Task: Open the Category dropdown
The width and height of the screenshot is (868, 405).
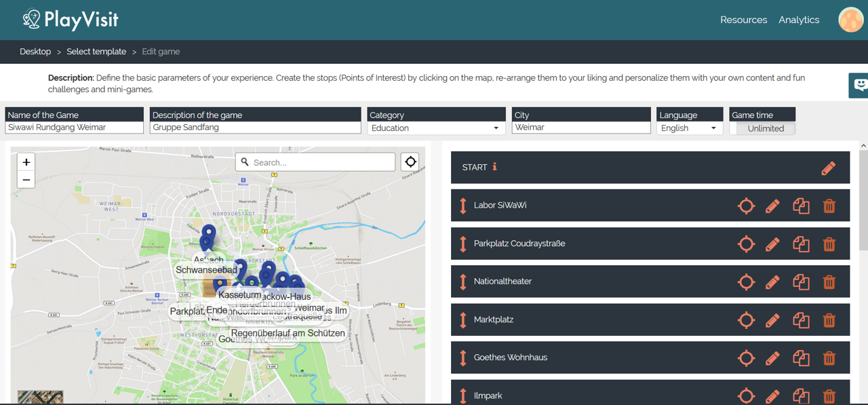Action: (436, 128)
